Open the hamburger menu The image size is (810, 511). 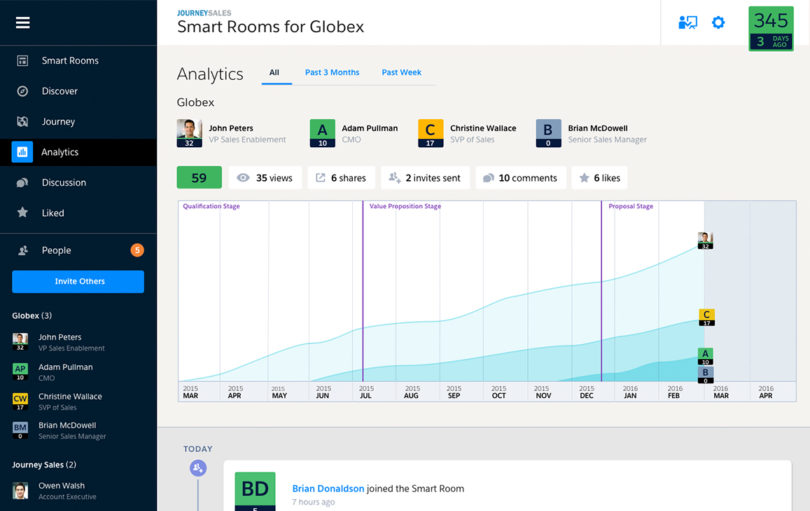point(23,23)
